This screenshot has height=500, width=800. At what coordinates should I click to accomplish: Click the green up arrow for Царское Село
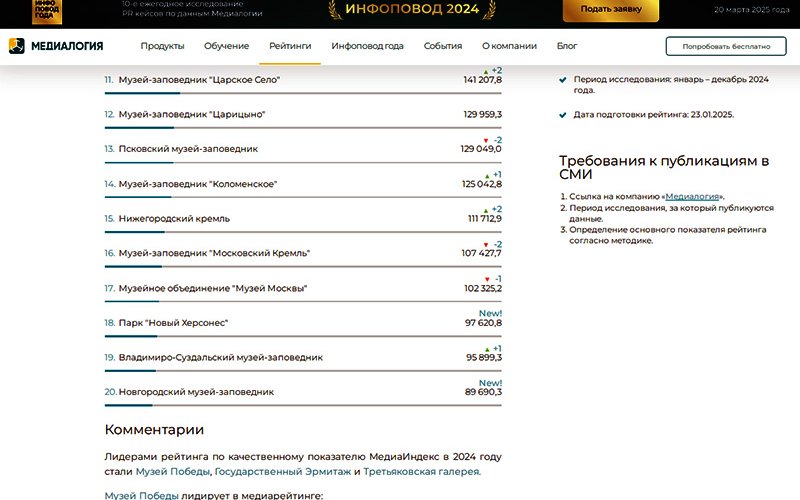[486, 71]
